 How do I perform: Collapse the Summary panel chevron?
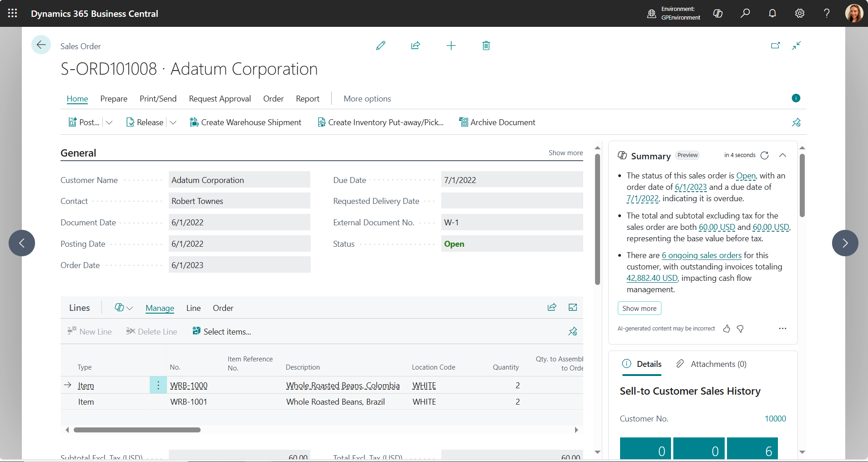pos(782,155)
